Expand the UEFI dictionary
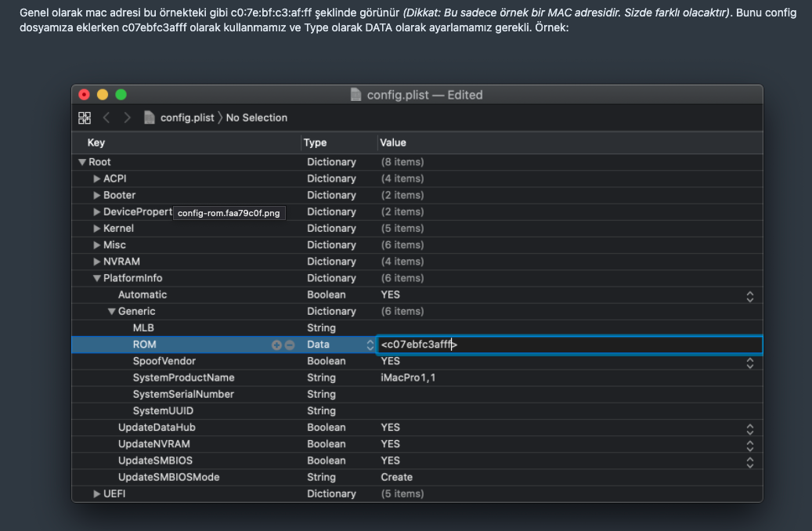The width and height of the screenshot is (812, 531). click(97, 494)
